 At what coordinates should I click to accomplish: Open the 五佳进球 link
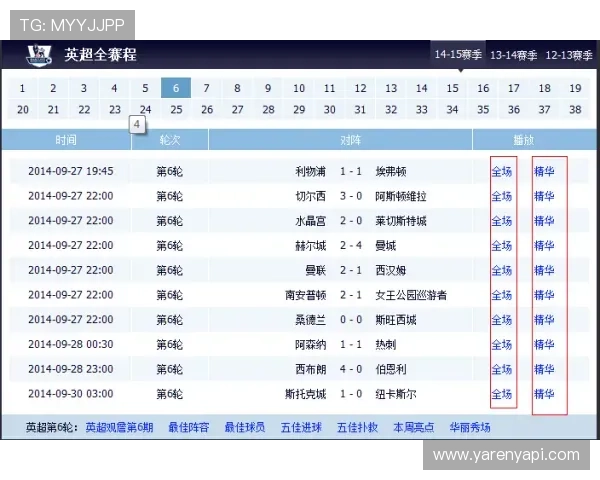point(301,427)
